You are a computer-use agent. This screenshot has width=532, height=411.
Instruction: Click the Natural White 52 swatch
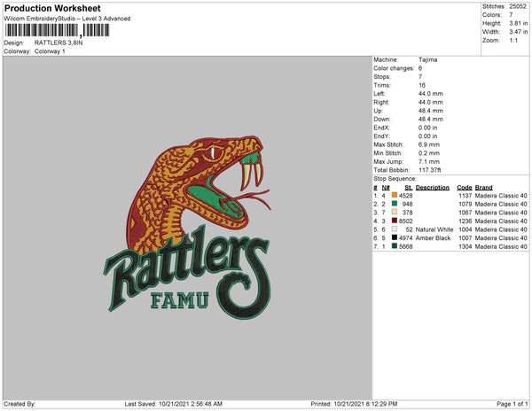coord(395,229)
